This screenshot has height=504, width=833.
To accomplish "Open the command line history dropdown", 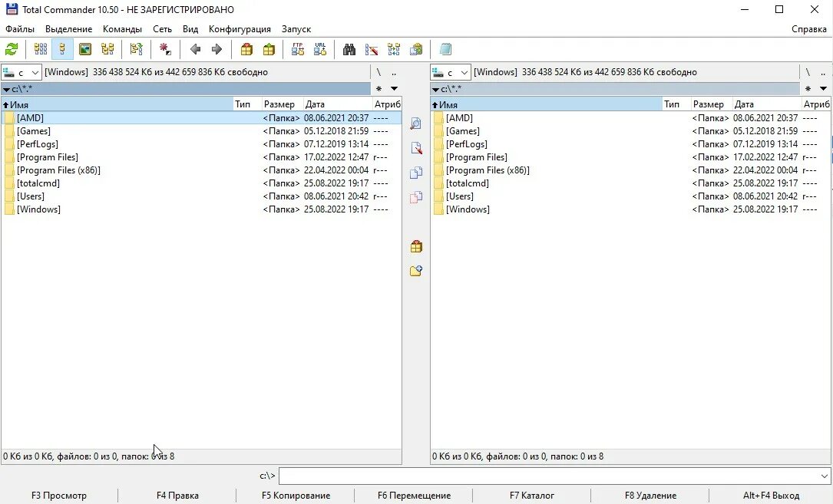I will point(825,476).
